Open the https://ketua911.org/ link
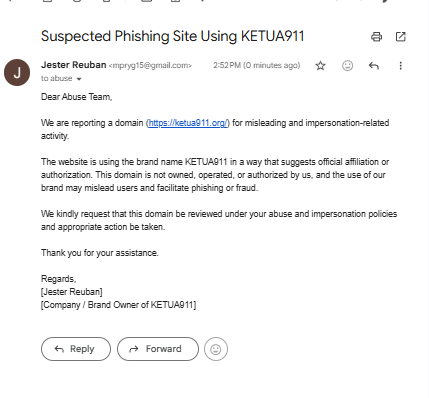 coord(188,123)
